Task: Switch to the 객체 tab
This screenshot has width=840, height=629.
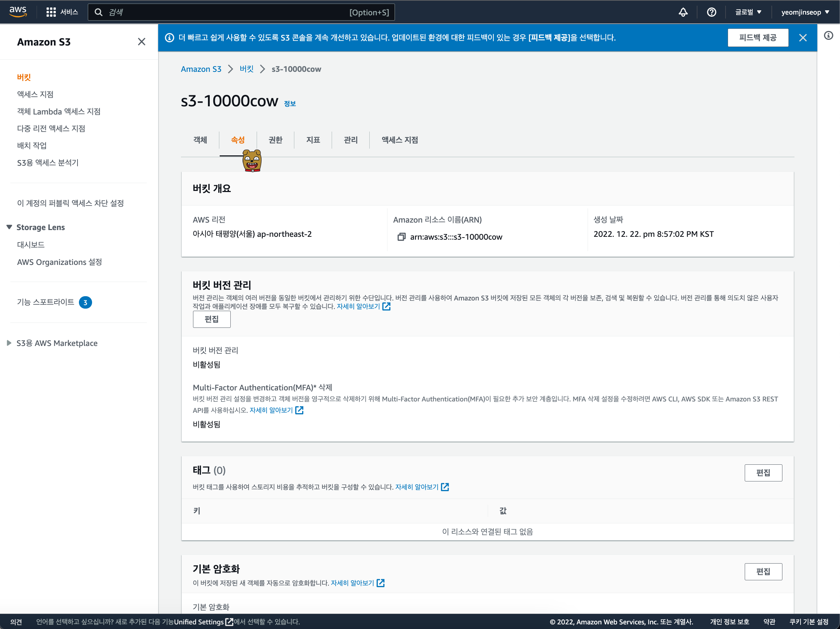Action: pyautogui.click(x=200, y=140)
